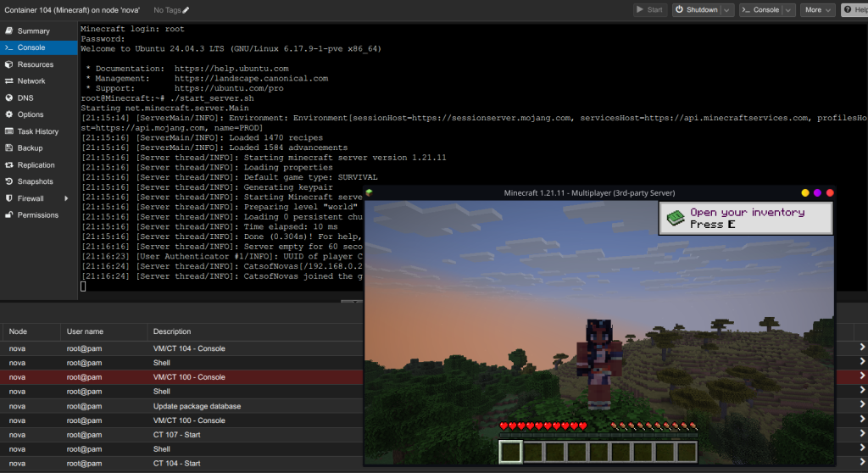Sort tasks by User name column
The height and width of the screenshot is (473, 868).
pos(86,331)
